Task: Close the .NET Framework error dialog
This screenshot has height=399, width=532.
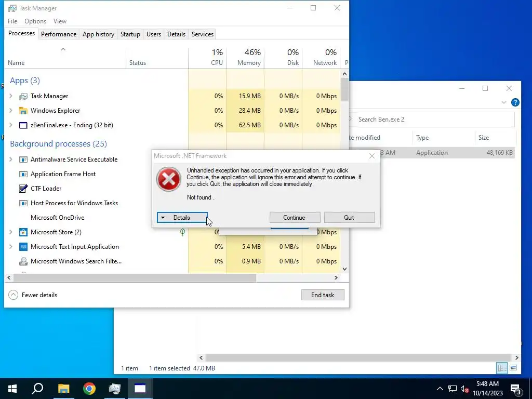Action: (372, 156)
